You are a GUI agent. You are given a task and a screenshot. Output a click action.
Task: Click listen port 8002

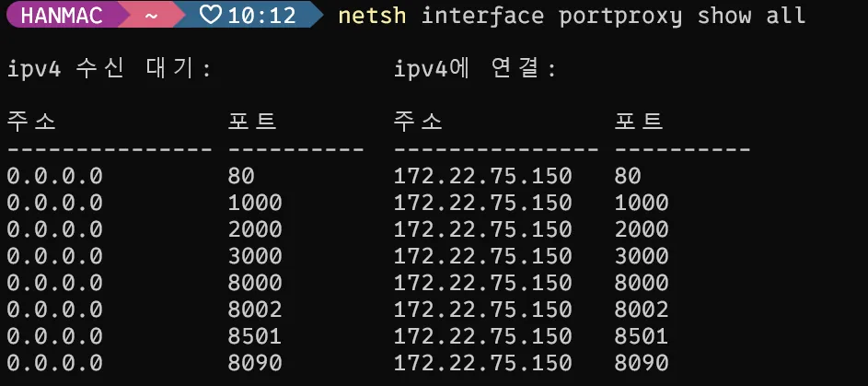(255, 310)
